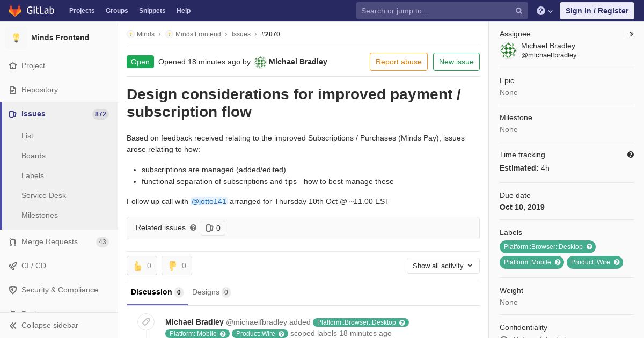Open Boards in sidebar
Screen dimensions: 644x338
[x=33, y=156]
